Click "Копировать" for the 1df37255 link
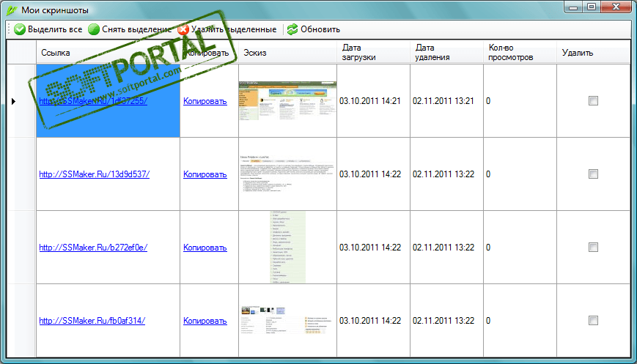This screenshot has height=364, width=637. point(205,101)
